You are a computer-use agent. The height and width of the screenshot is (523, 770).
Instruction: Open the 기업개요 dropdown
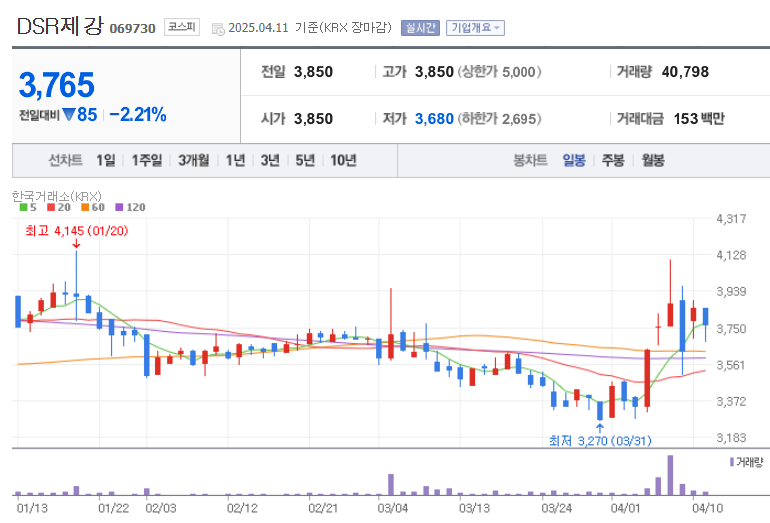475,28
